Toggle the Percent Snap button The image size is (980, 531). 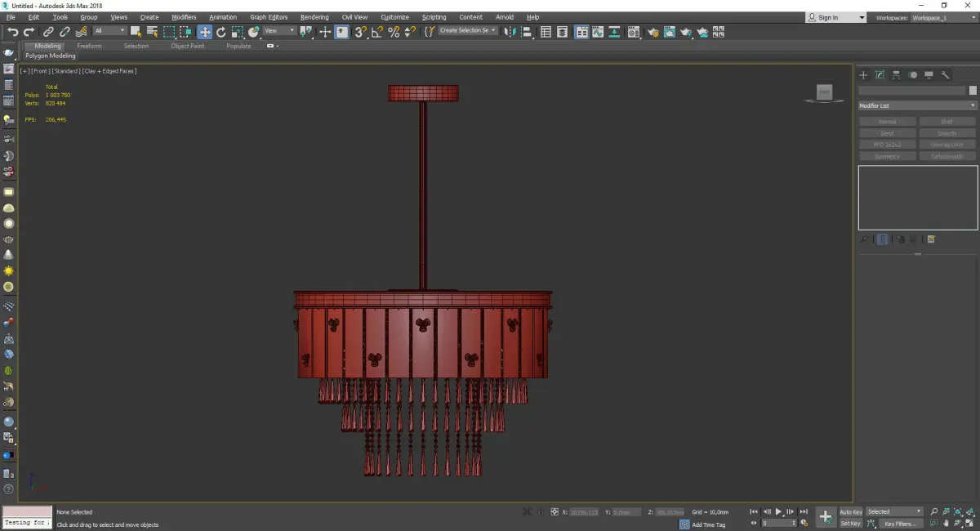point(394,32)
